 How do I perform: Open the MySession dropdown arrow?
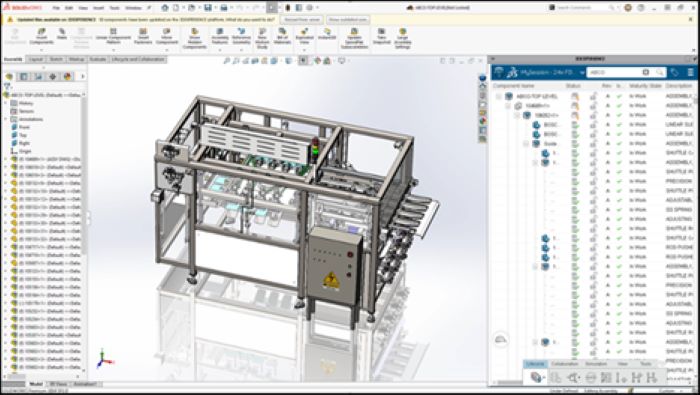pyautogui.click(x=582, y=72)
